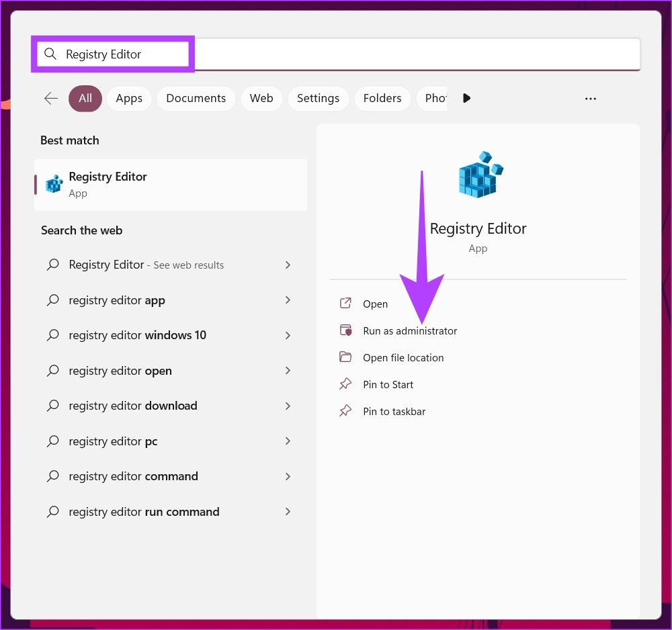The height and width of the screenshot is (630, 672).
Task: Click the Registry Editor title in the preview pane
Action: click(478, 228)
